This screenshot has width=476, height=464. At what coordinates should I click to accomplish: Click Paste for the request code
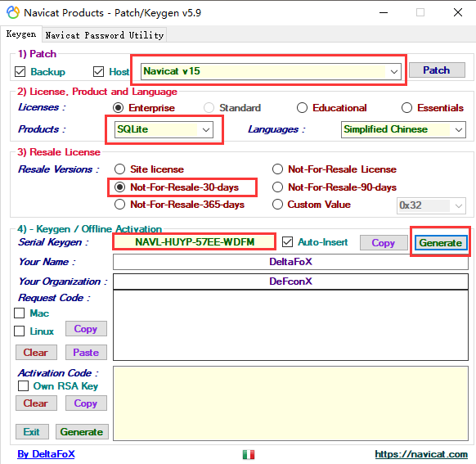click(x=86, y=352)
